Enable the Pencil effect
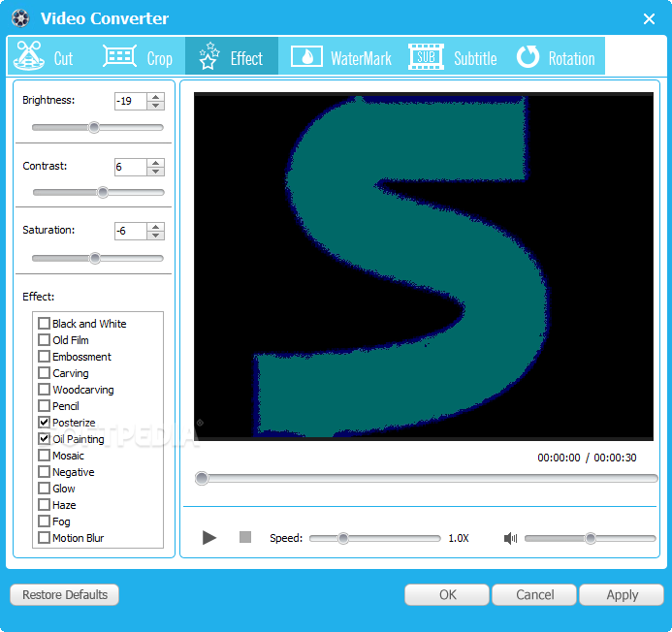Viewport: 672px width, 632px height. coord(44,405)
